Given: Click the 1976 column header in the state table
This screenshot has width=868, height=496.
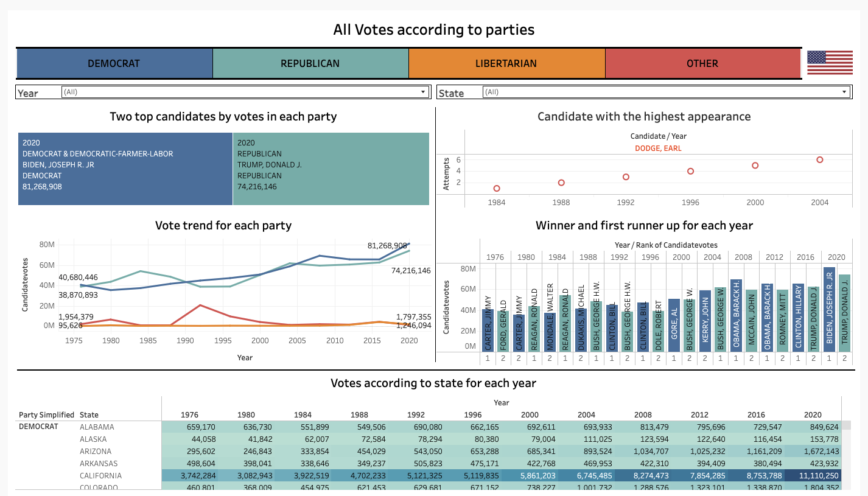Looking at the screenshot, I should (189, 415).
